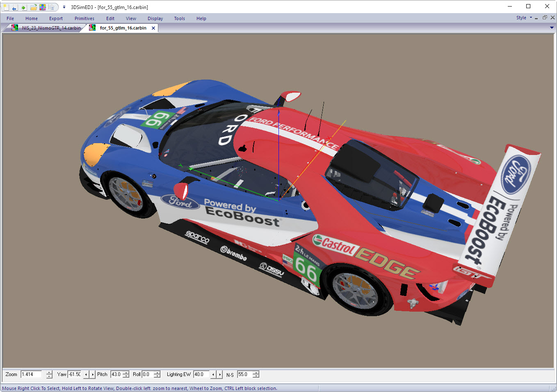Close the for_55_gtlm_16.carbin tab
The image size is (557, 392).
(x=153, y=28)
